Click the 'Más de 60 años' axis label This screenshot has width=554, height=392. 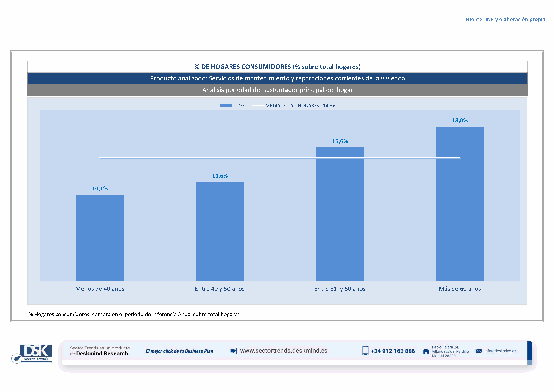coord(460,289)
